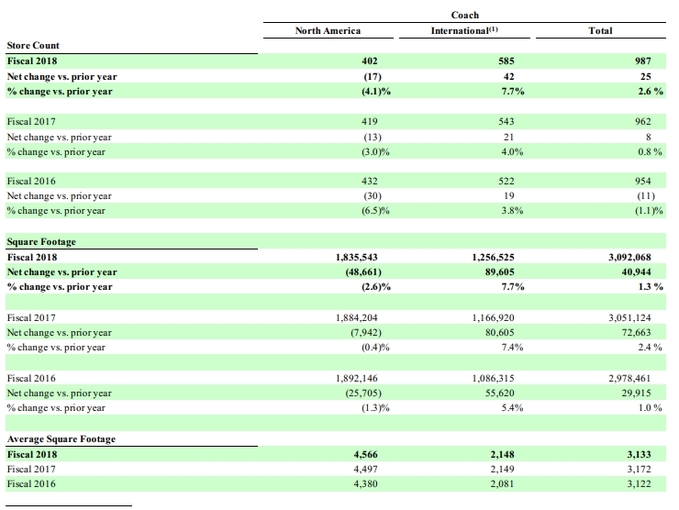Image resolution: width=679 pixels, height=510 pixels.
Task: Click the 2.6 % total change value
Action: [650, 91]
